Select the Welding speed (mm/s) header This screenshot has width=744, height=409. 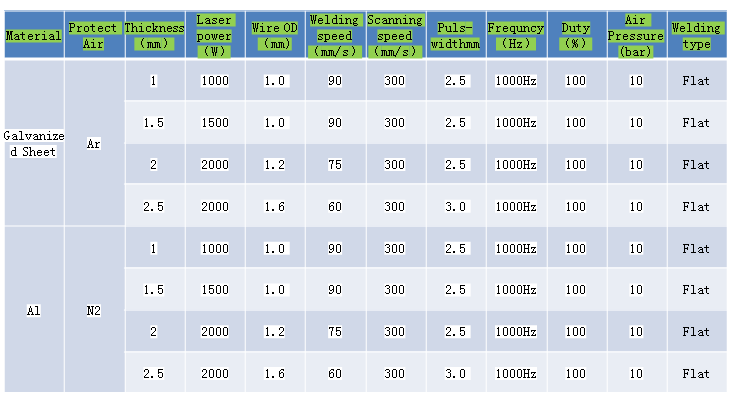[x=334, y=35]
